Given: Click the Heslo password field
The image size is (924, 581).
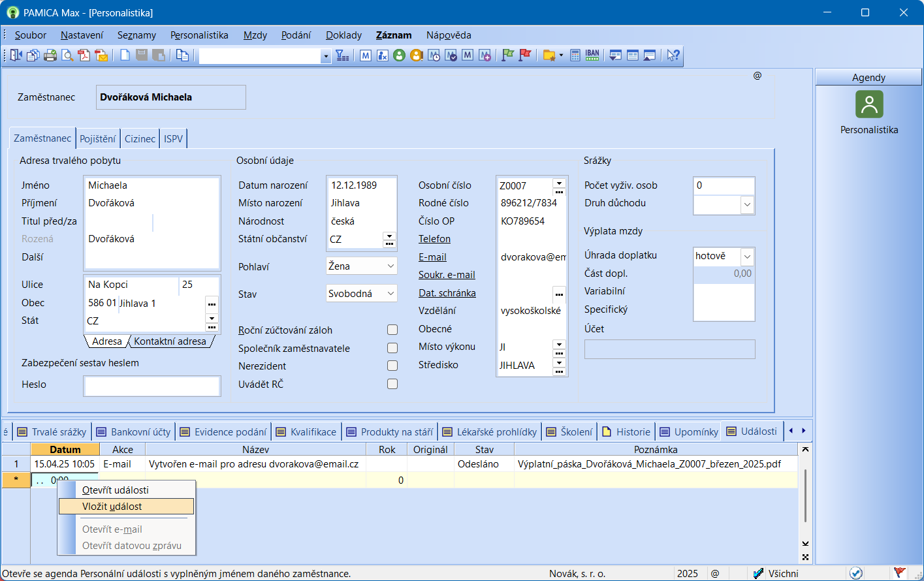Looking at the screenshot, I should (152, 386).
